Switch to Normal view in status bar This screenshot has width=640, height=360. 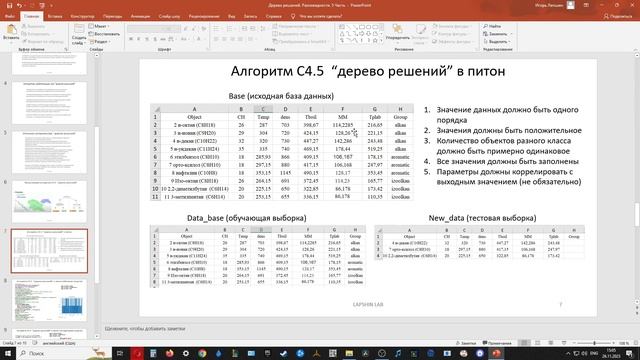pyautogui.click(x=524, y=343)
